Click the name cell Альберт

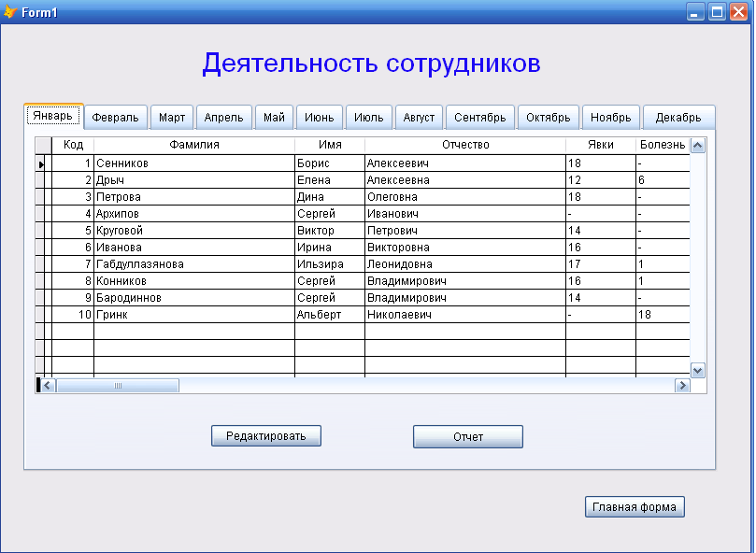(330, 315)
